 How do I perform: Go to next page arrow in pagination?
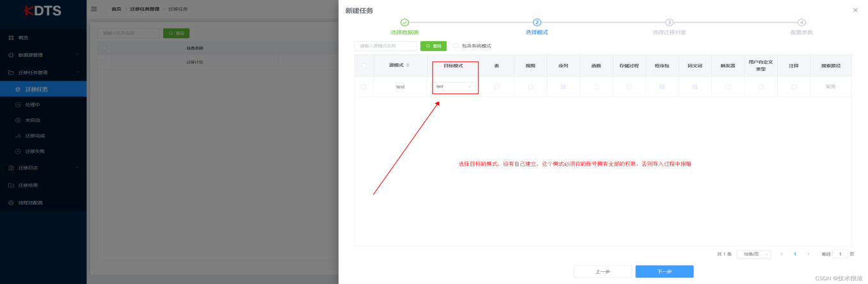[808, 254]
